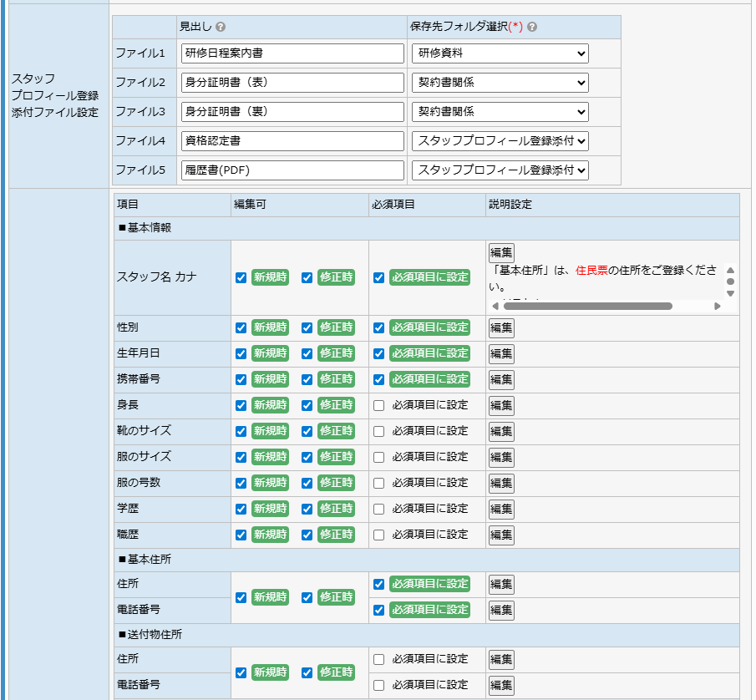This screenshot has width=756, height=700.
Task: Click help icon next to 見出し header
Action: 221,27
